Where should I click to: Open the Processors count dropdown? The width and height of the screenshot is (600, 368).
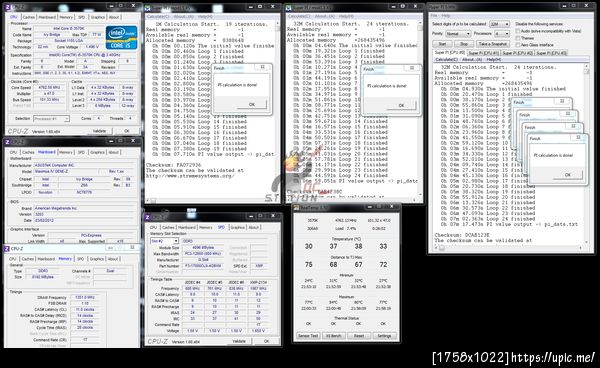[502, 34]
